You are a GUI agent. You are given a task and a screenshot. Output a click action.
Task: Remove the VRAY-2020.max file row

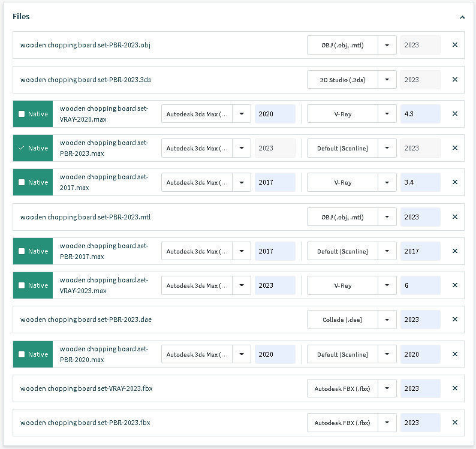(x=454, y=114)
